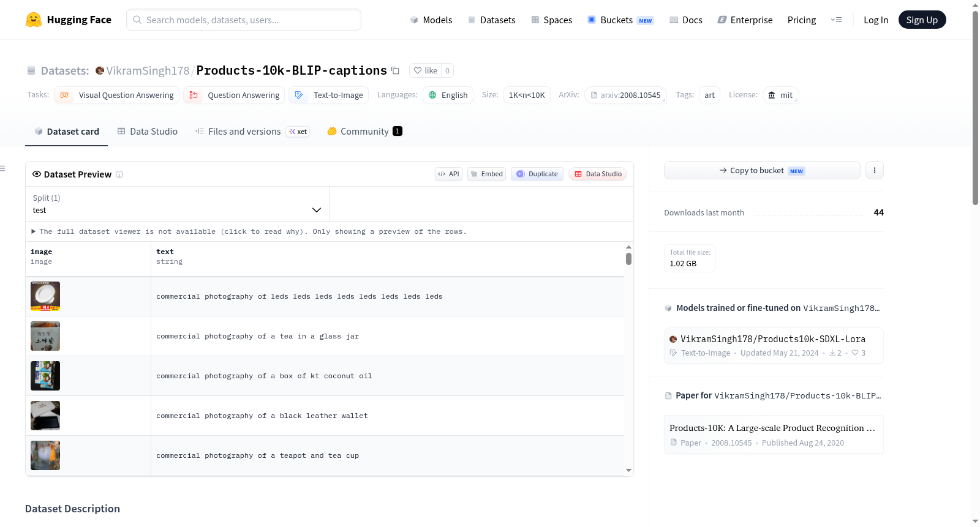This screenshot has height=527, width=980.
Task: Open Data Studio from preview header
Action: pos(598,174)
